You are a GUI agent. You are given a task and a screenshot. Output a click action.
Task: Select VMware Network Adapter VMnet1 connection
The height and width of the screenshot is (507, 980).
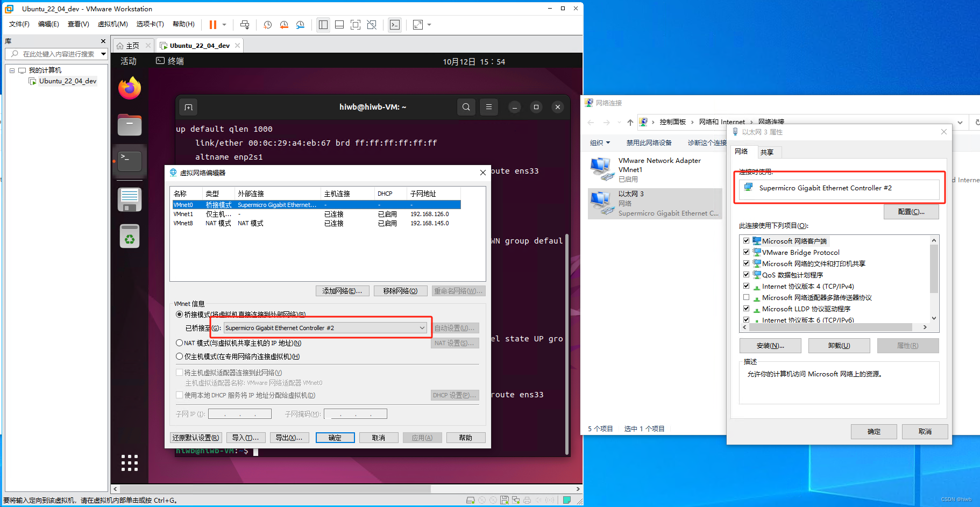(655, 170)
